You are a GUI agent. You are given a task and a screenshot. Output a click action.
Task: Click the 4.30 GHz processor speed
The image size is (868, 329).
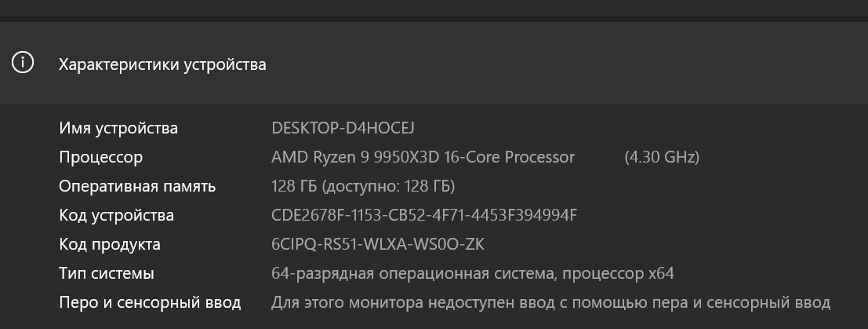tap(661, 157)
